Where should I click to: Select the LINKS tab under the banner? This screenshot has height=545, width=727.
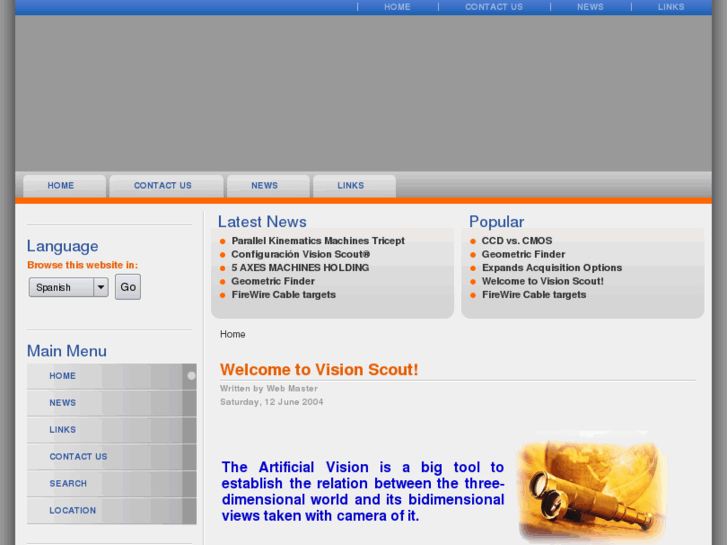[x=355, y=186]
